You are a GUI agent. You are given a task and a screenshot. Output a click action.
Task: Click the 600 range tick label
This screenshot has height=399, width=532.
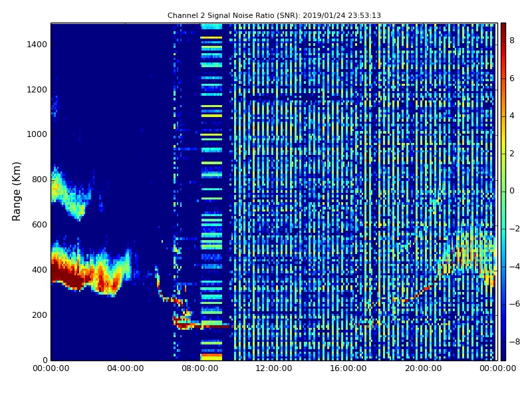(39, 225)
